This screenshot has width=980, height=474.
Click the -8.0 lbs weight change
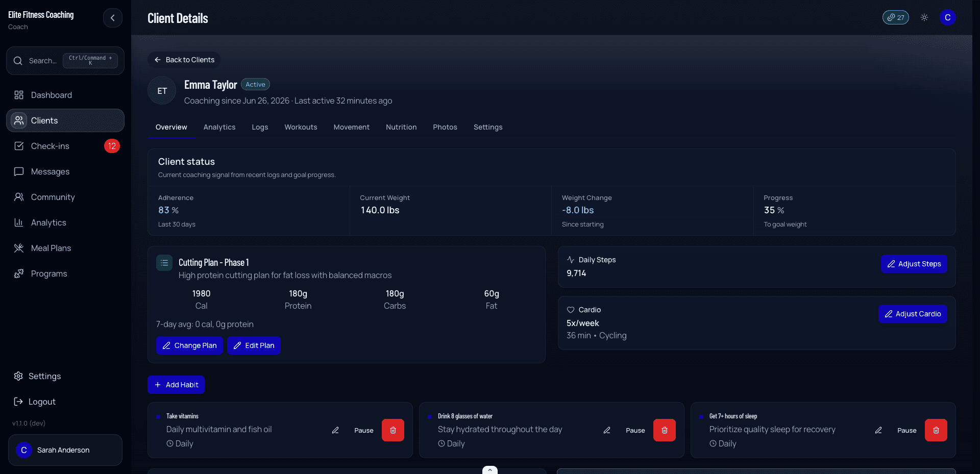578,210
